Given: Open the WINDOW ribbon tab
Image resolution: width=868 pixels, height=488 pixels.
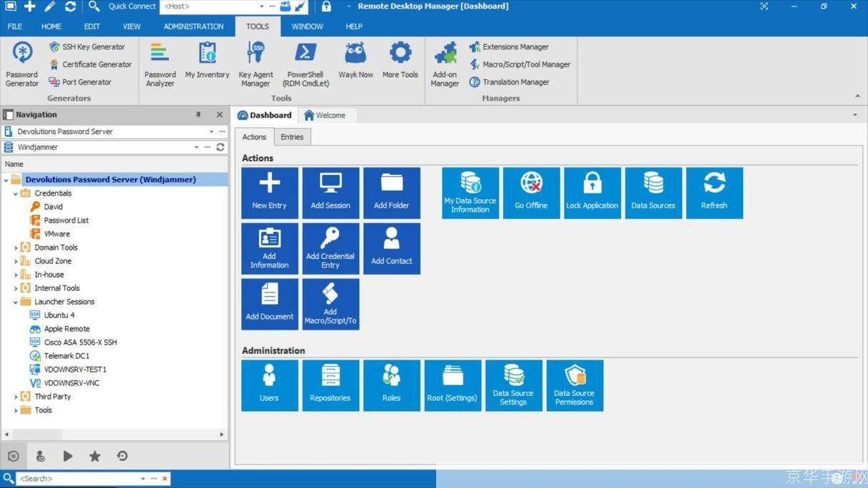Looking at the screenshot, I should tap(307, 26).
